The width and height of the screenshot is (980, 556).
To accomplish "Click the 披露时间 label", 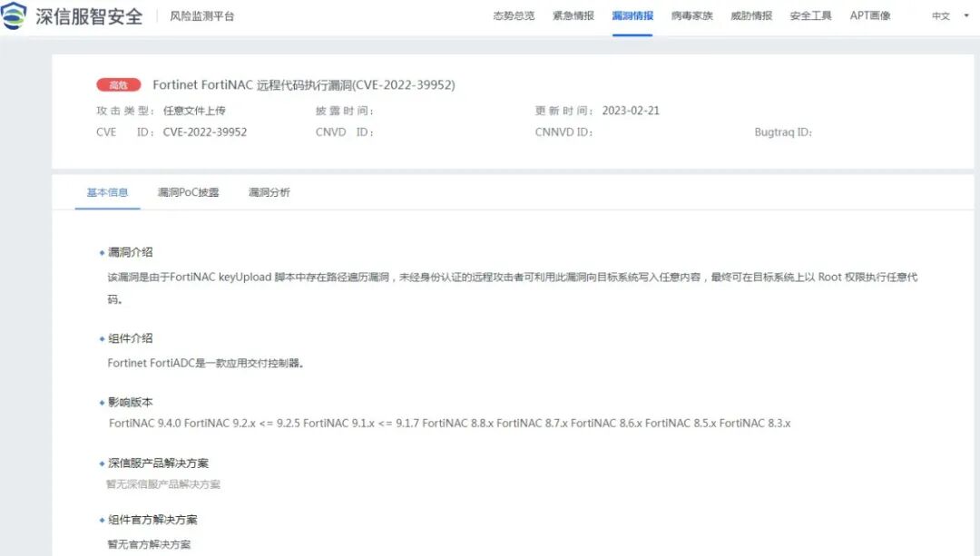I will coord(345,111).
